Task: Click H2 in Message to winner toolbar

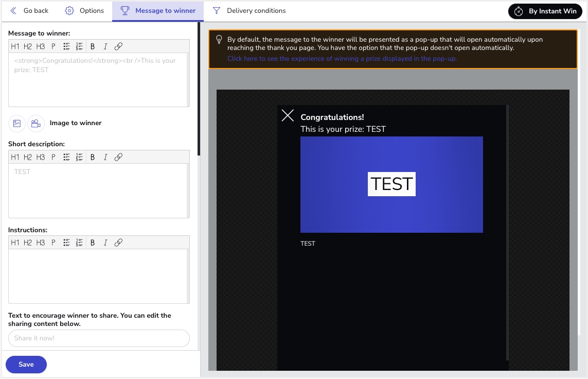Action: click(x=28, y=46)
